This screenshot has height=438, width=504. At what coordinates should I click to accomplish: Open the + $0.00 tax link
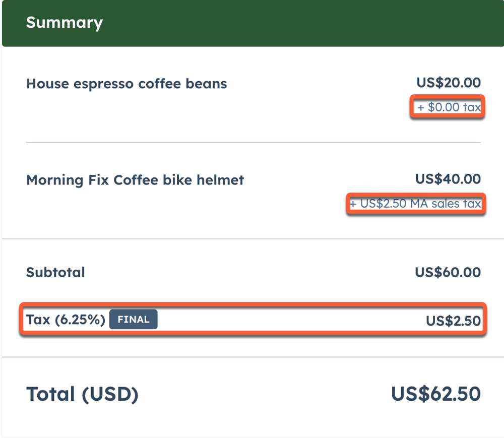pyautogui.click(x=449, y=107)
